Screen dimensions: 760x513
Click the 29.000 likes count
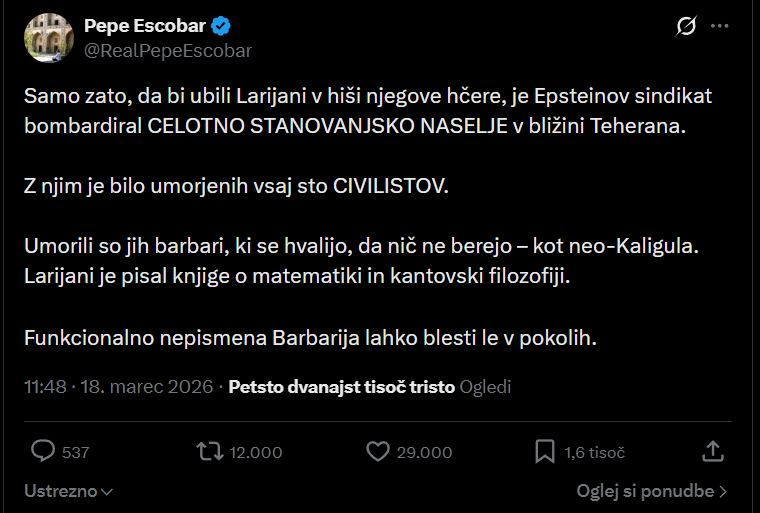coord(424,452)
